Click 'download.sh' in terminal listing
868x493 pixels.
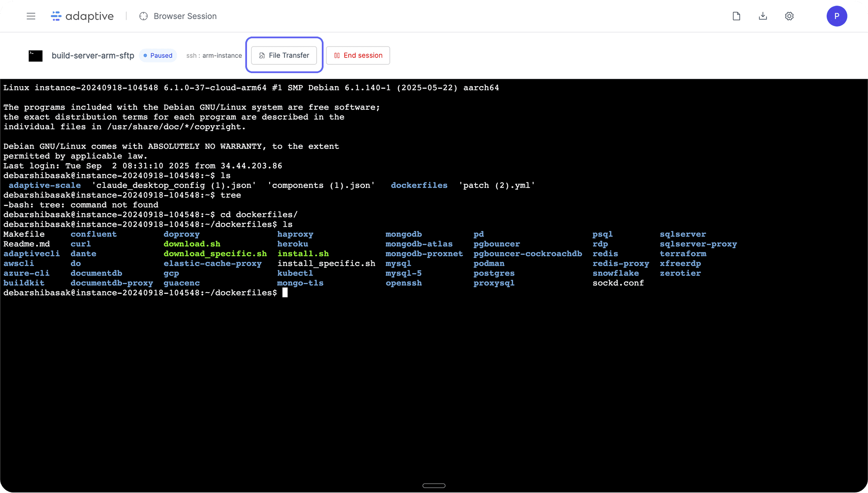click(192, 244)
